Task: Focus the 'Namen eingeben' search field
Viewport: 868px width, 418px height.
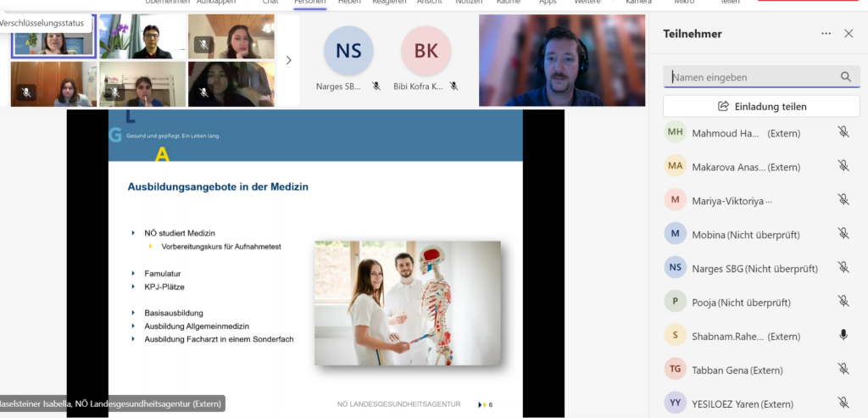Action: [x=762, y=77]
